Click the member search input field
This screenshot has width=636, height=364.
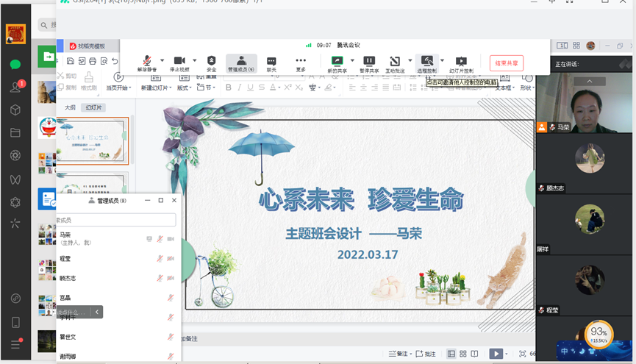click(x=116, y=220)
